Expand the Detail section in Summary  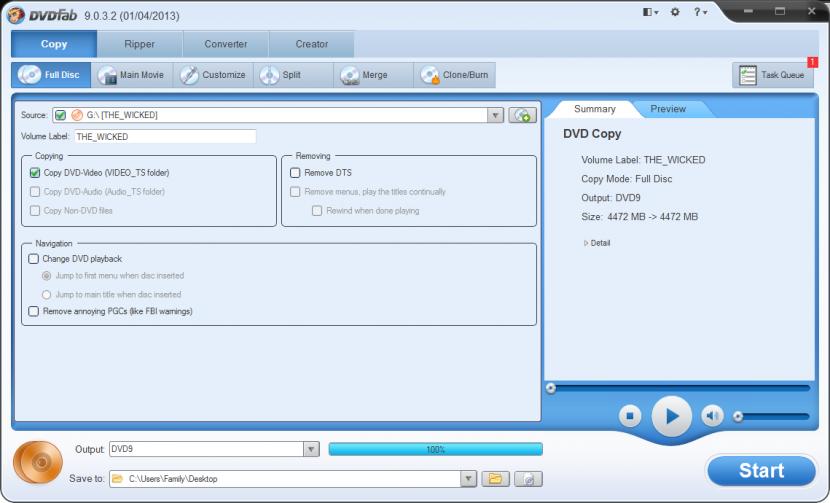click(597, 243)
